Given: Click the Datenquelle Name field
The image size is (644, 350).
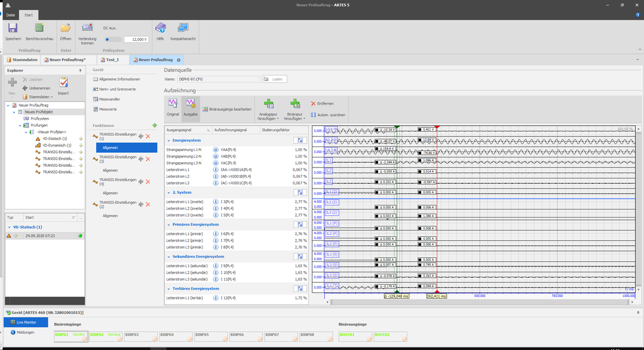Looking at the screenshot, I should [x=219, y=79].
